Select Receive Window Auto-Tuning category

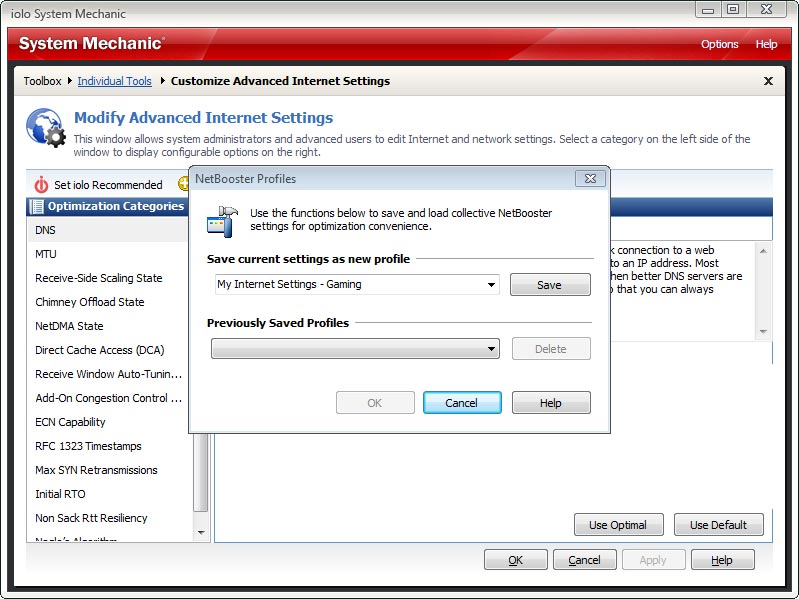[108, 374]
